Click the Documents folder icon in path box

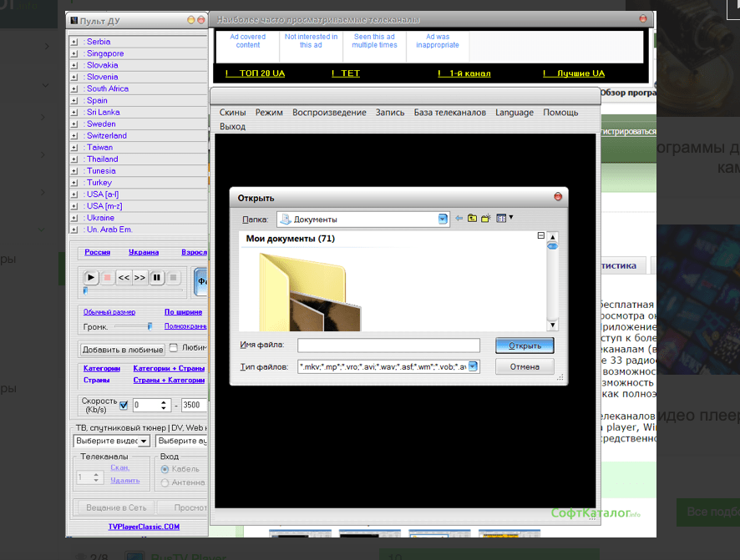click(x=286, y=219)
